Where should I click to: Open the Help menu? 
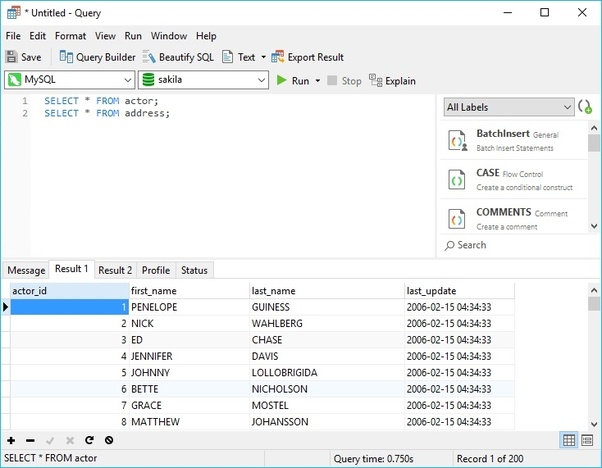coord(206,36)
